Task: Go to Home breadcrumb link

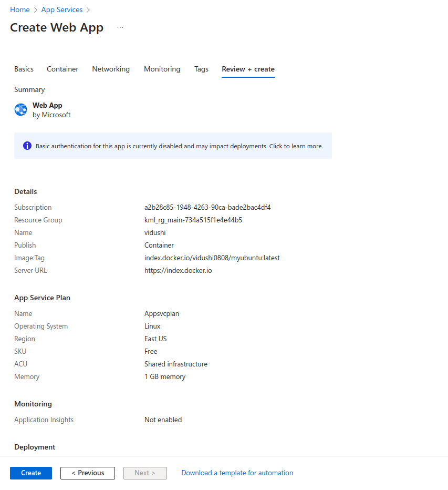Action: coord(20,9)
